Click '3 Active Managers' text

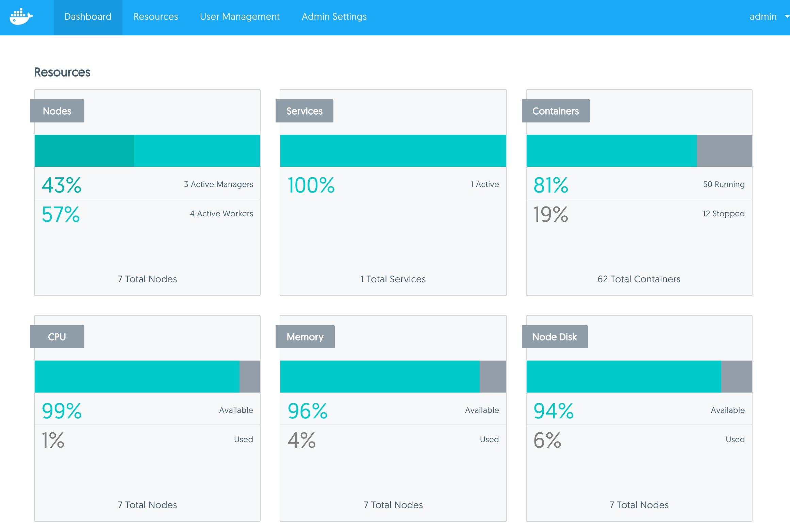click(218, 184)
